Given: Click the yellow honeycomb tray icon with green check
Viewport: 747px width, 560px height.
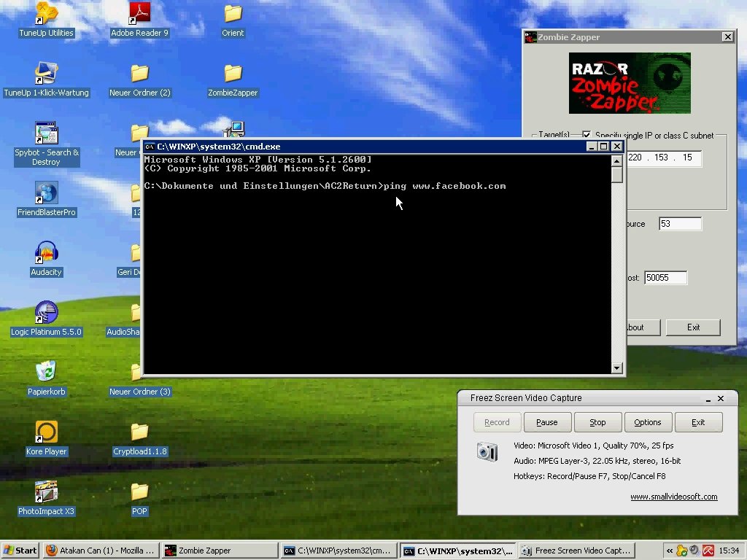Looking at the screenshot, I should point(682,551).
